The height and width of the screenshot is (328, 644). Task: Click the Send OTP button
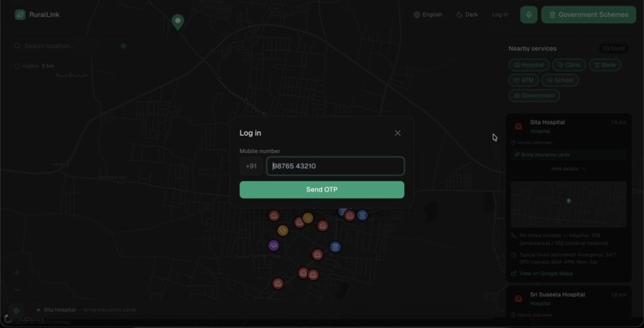pyautogui.click(x=322, y=190)
